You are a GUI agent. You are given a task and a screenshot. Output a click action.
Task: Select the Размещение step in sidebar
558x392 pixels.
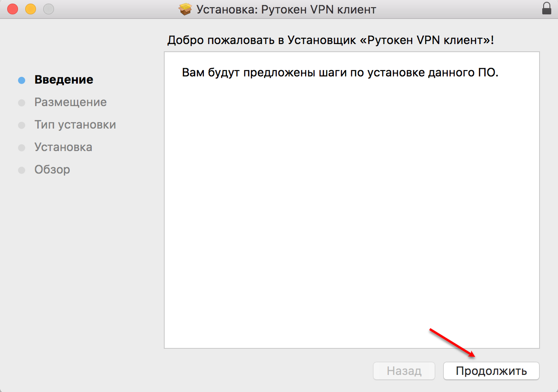71,102
